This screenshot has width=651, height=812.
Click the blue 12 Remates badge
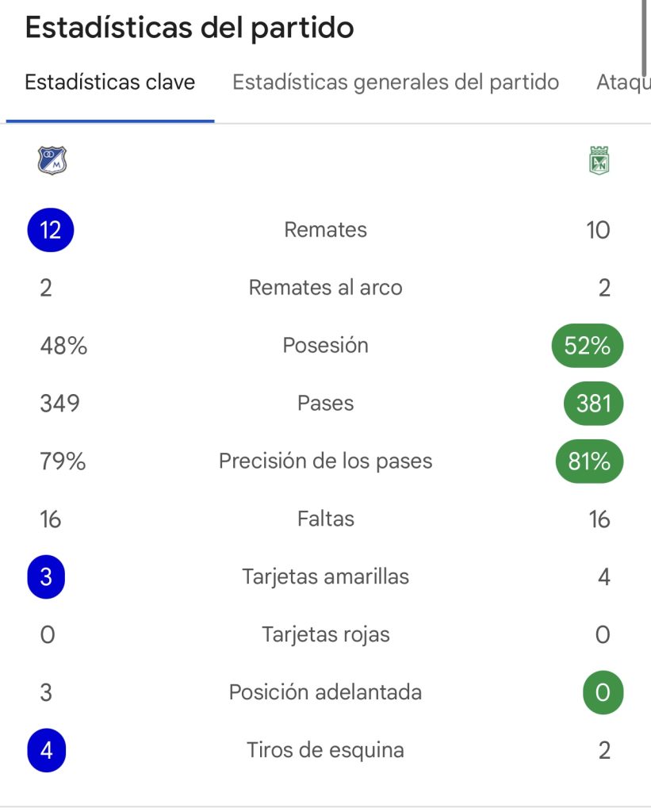click(x=50, y=230)
